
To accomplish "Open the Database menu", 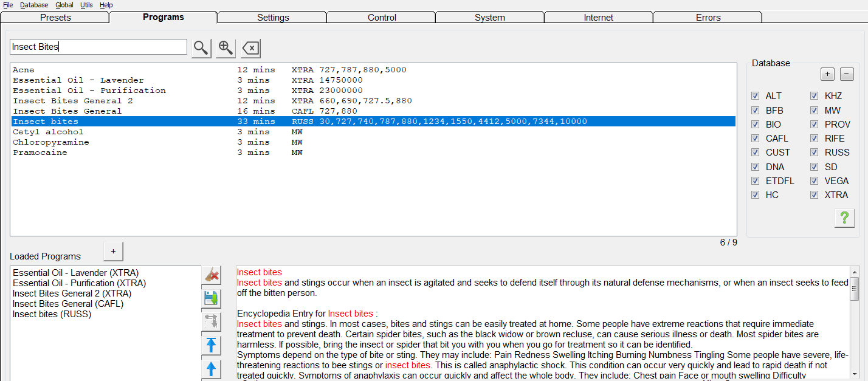I will click(34, 5).
